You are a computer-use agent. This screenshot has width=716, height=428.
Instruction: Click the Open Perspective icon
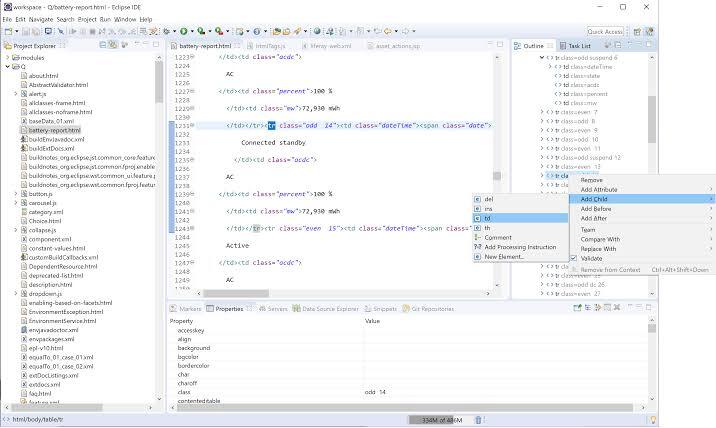pos(637,32)
